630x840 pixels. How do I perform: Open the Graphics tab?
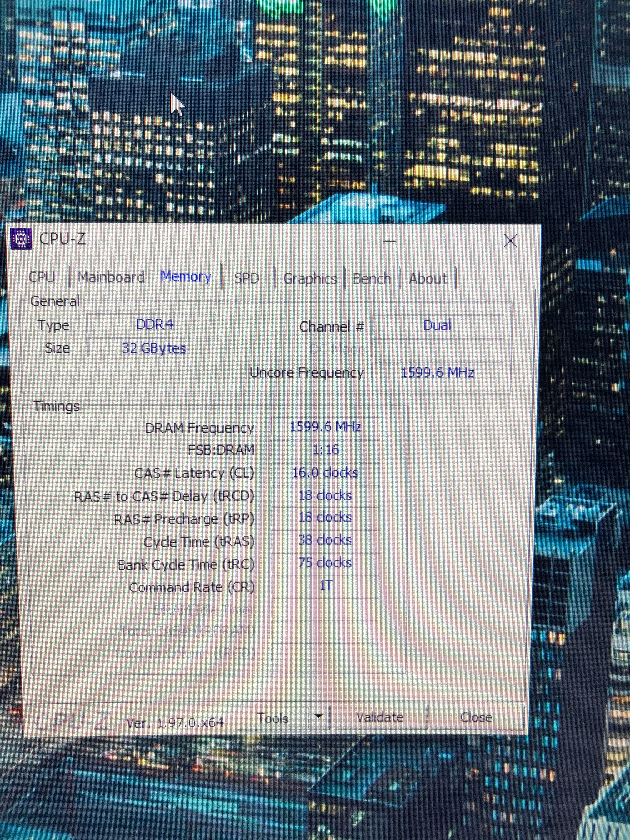(310, 279)
